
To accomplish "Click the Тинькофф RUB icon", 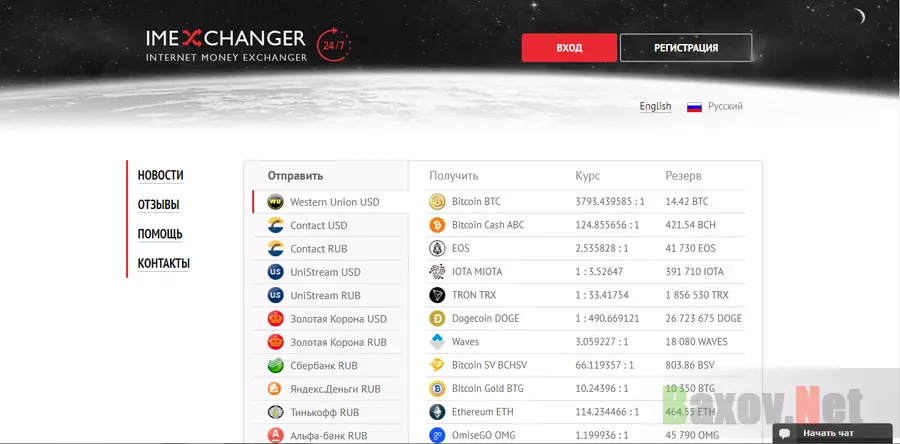I will click(276, 412).
